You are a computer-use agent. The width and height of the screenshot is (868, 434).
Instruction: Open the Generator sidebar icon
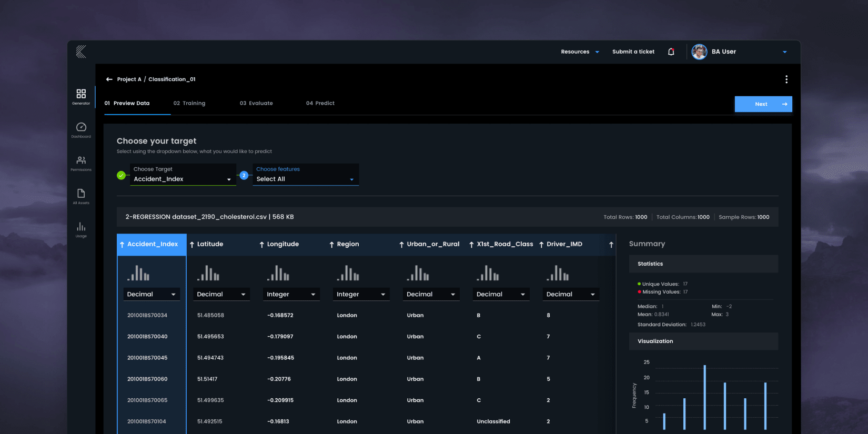[81, 94]
